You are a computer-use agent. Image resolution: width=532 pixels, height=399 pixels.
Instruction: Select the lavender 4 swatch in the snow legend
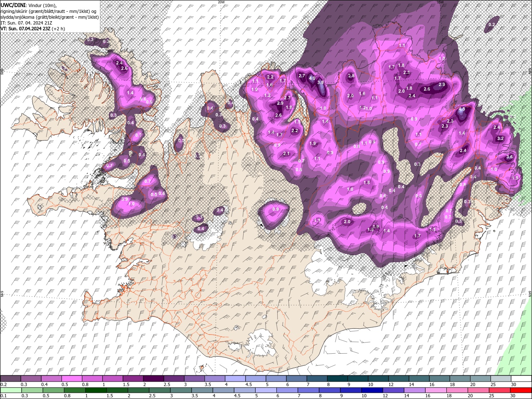pos(235,379)
